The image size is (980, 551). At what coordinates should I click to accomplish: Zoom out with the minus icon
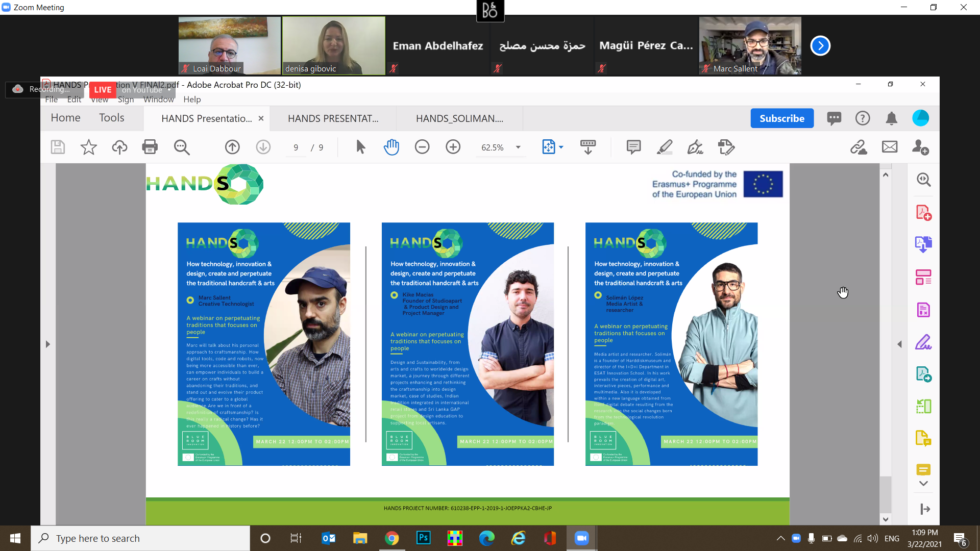(422, 147)
